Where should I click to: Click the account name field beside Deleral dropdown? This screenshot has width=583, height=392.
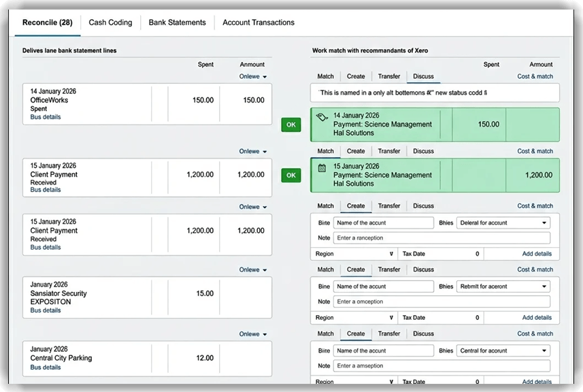click(384, 223)
